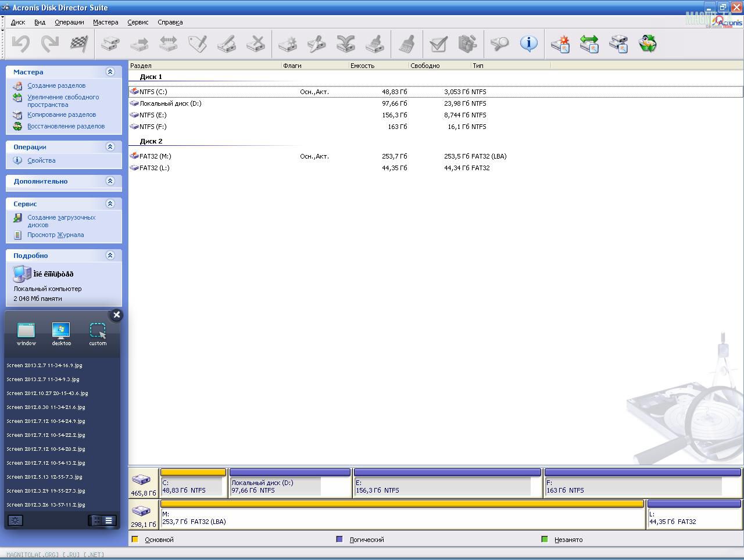
Task: Click yellow Основной legend swatch
Action: (135, 539)
